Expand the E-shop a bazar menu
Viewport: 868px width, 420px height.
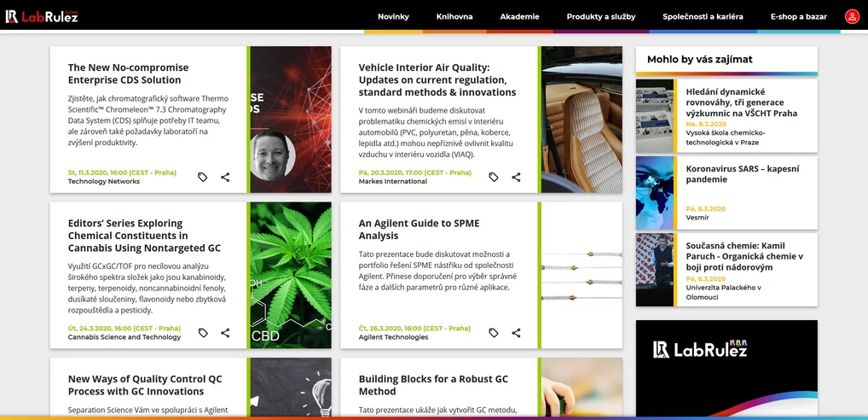[799, 16]
